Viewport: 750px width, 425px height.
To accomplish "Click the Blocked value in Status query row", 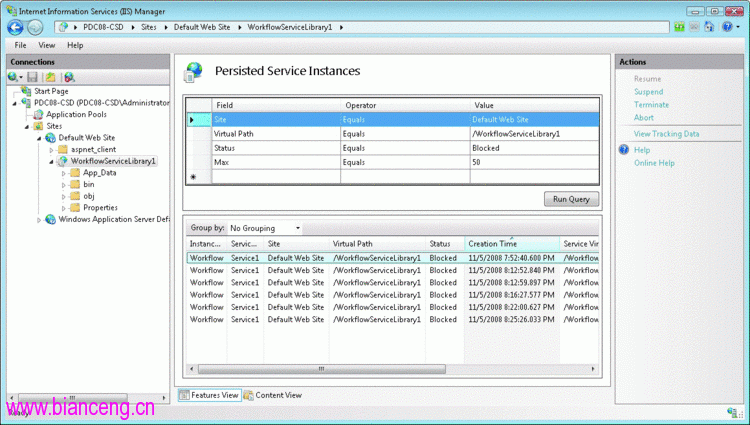I will click(x=485, y=148).
